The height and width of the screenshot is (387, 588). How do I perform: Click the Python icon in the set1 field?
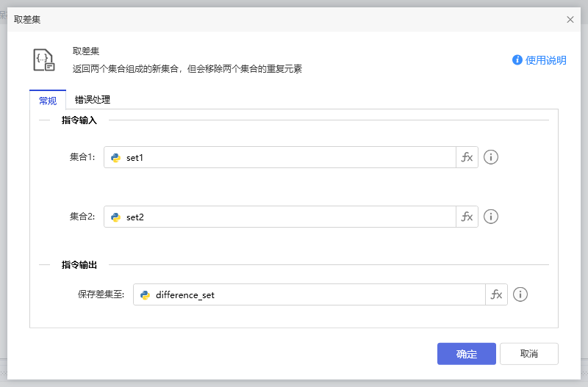pos(115,157)
